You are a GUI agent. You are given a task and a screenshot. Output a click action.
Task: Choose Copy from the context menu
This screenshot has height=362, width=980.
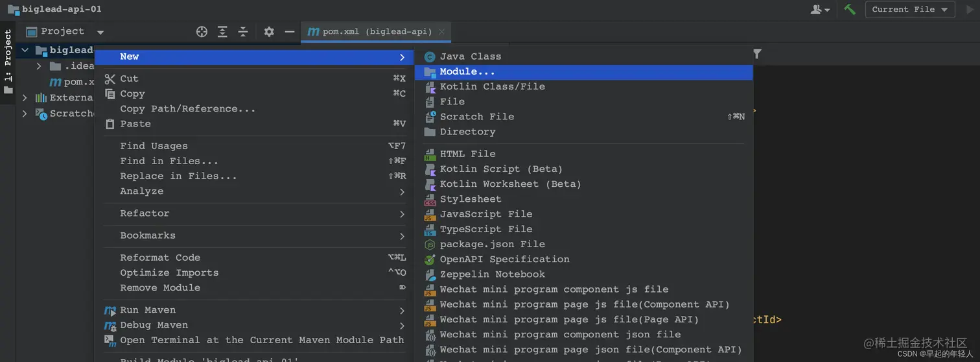point(254,93)
